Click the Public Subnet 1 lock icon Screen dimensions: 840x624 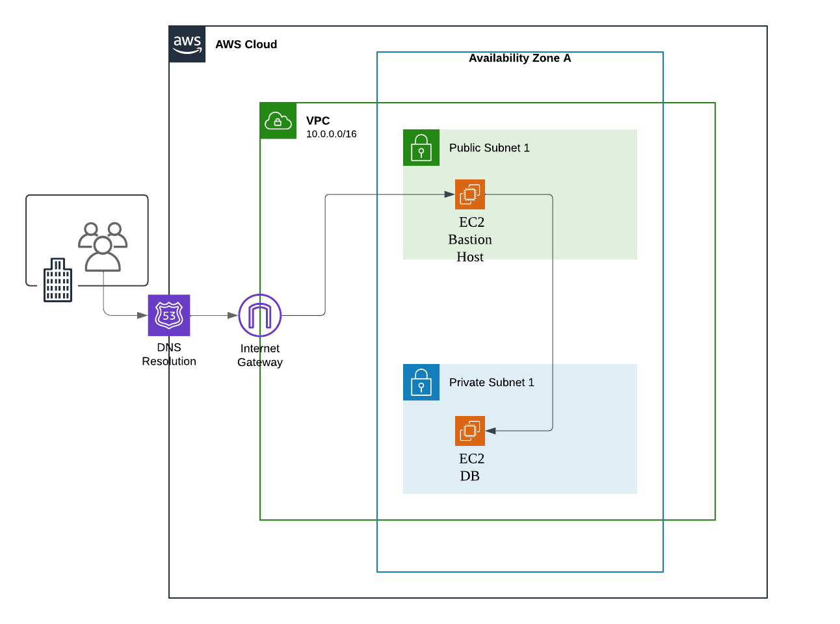[x=421, y=148]
